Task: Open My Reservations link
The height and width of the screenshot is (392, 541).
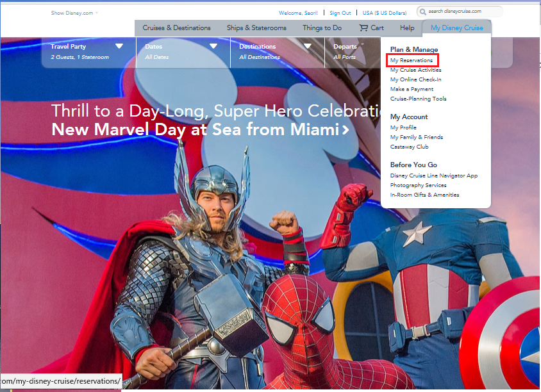Action: 412,60
